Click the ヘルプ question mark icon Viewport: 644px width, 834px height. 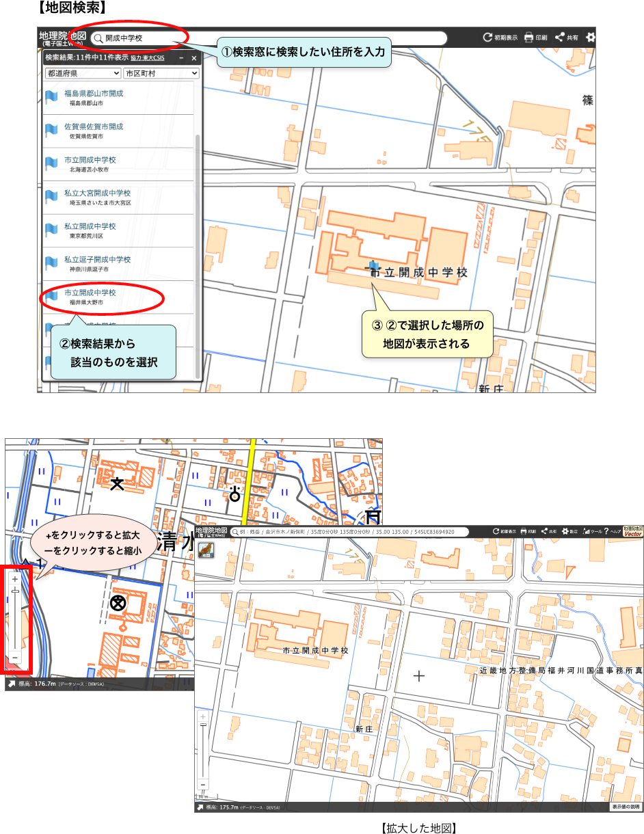point(606,531)
